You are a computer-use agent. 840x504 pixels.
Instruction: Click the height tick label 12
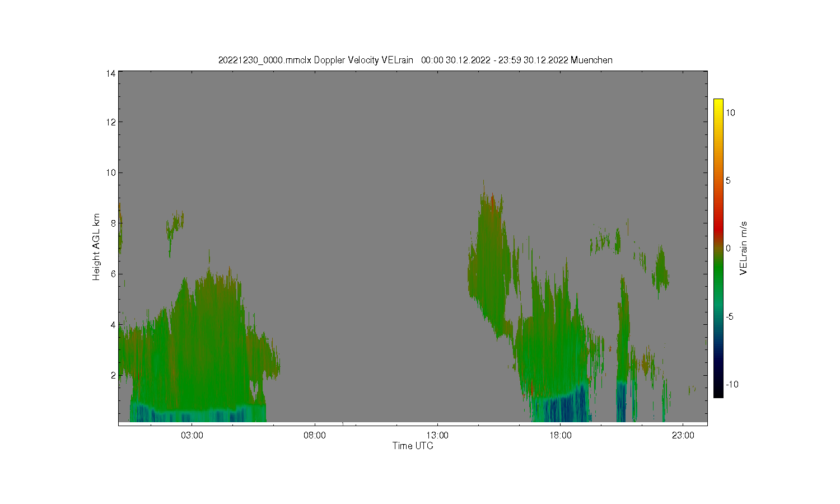(111, 122)
